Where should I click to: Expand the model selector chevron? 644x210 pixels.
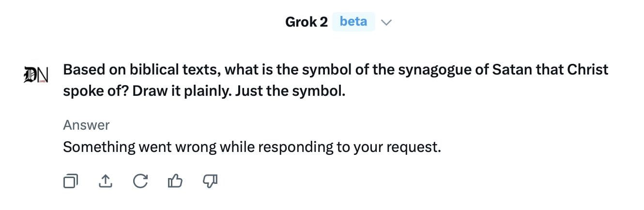click(386, 22)
